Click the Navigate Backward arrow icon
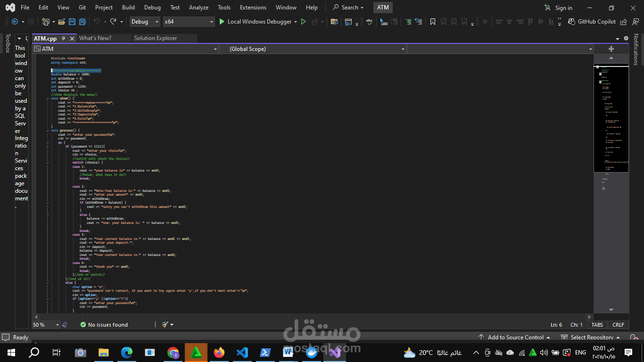644x362 pixels. [x=14, y=21]
